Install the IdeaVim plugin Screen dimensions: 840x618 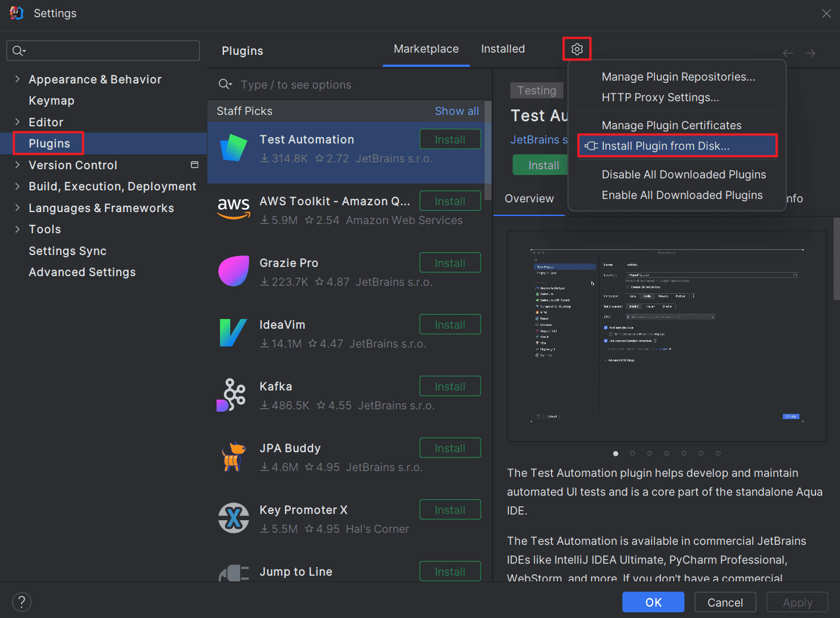coord(450,325)
